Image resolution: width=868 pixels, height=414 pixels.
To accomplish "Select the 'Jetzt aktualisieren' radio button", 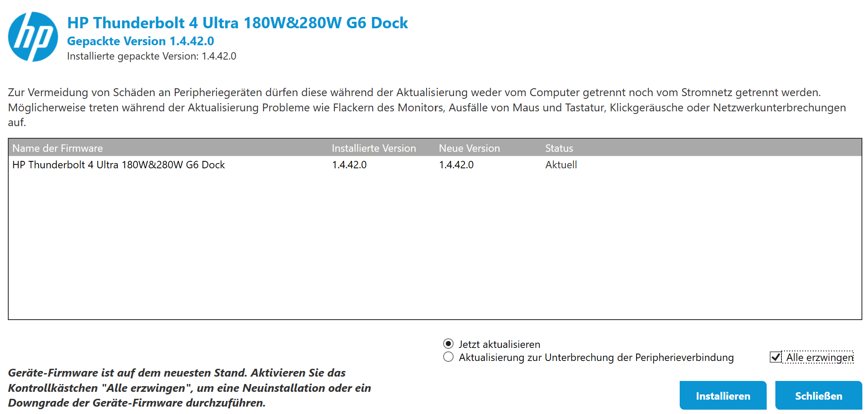I will pyautogui.click(x=448, y=344).
